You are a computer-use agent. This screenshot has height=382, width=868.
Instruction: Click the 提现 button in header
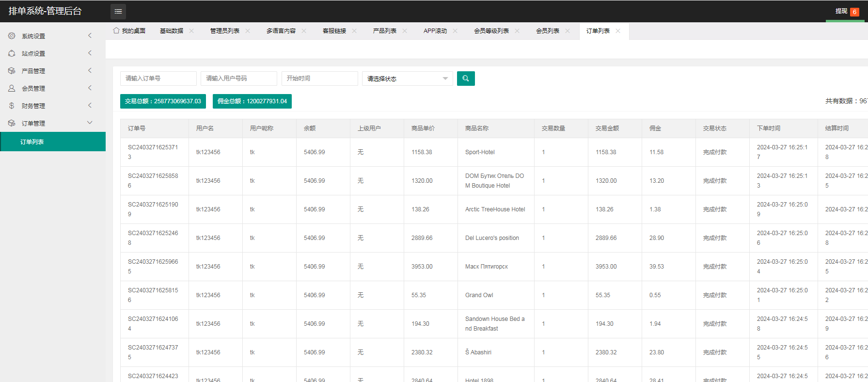point(841,11)
